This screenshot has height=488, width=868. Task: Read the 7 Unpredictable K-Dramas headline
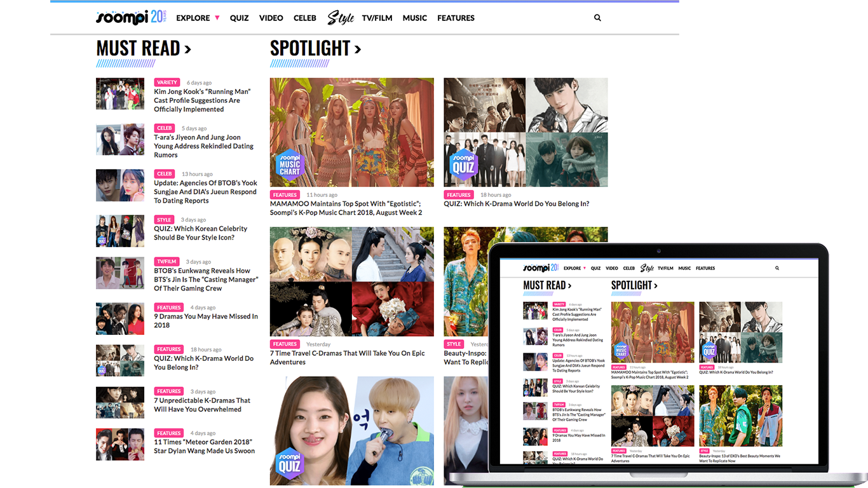coord(202,405)
